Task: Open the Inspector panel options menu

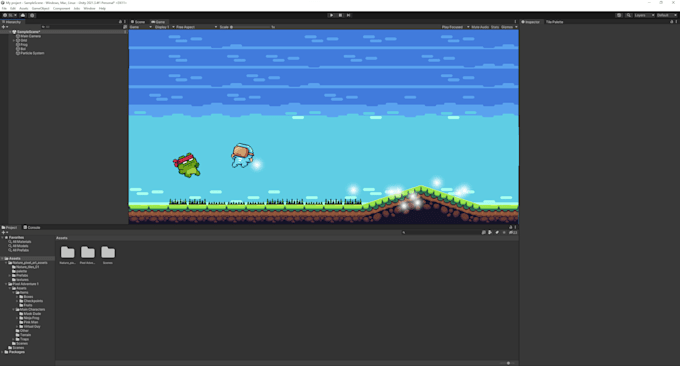Action: 676,22
